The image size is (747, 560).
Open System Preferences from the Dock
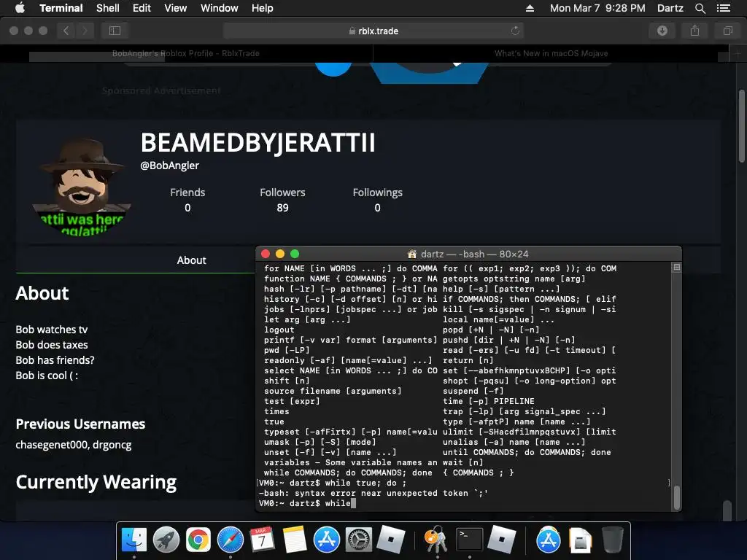(x=359, y=540)
